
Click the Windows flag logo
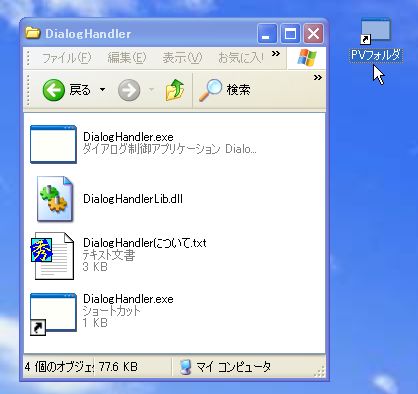(x=306, y=58)
